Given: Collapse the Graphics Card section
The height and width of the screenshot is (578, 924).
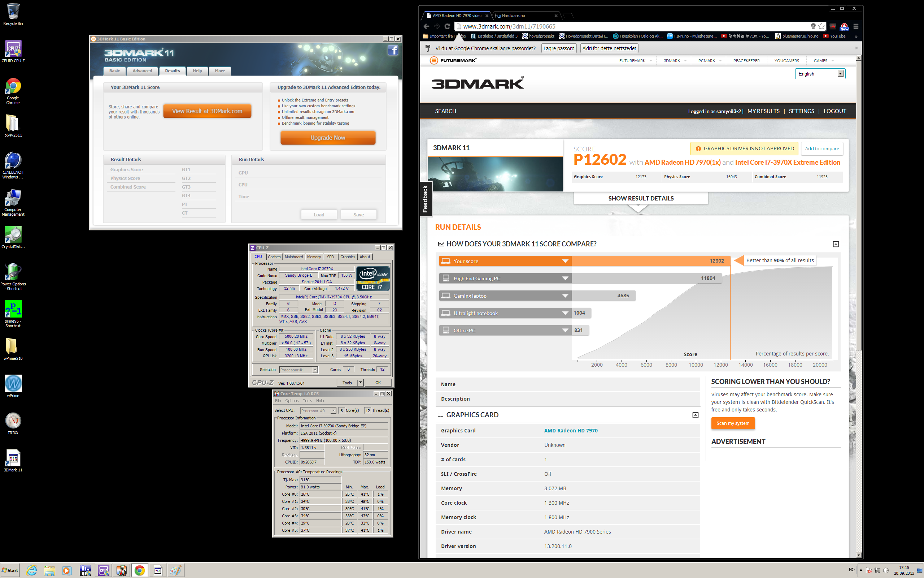Looking at the screenshot, I should (695, 415).
